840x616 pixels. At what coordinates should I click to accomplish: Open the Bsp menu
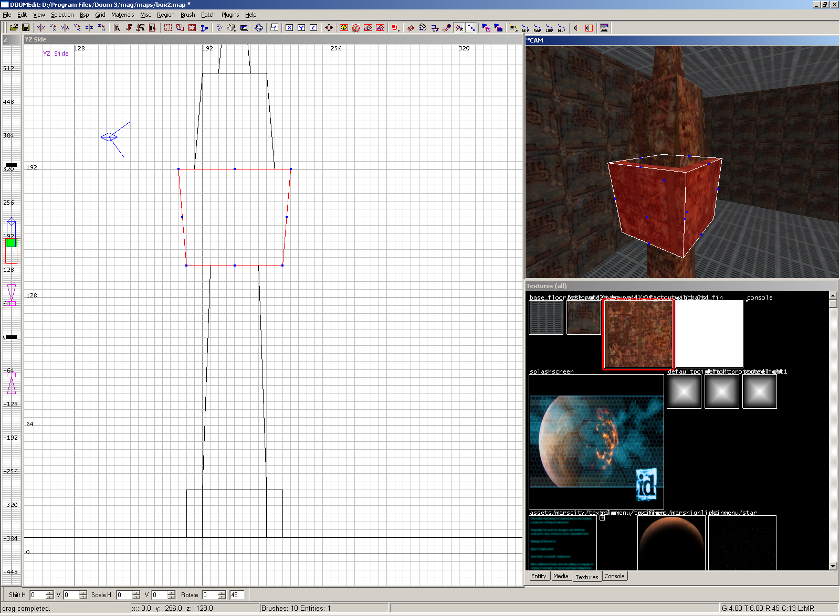tap(84, 15)
